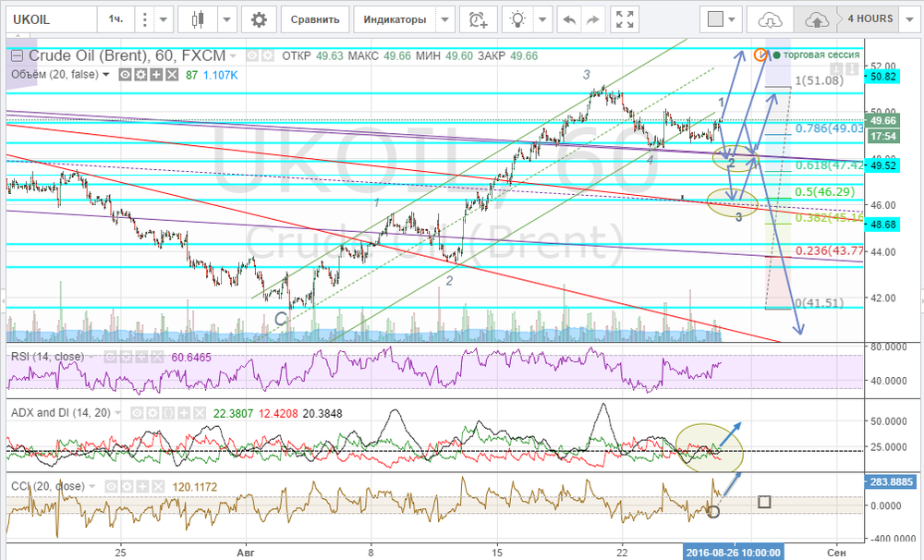Click the 49.66 current price label
The width and height of the screenshot is (924, 560).
[x=882, y=121]
